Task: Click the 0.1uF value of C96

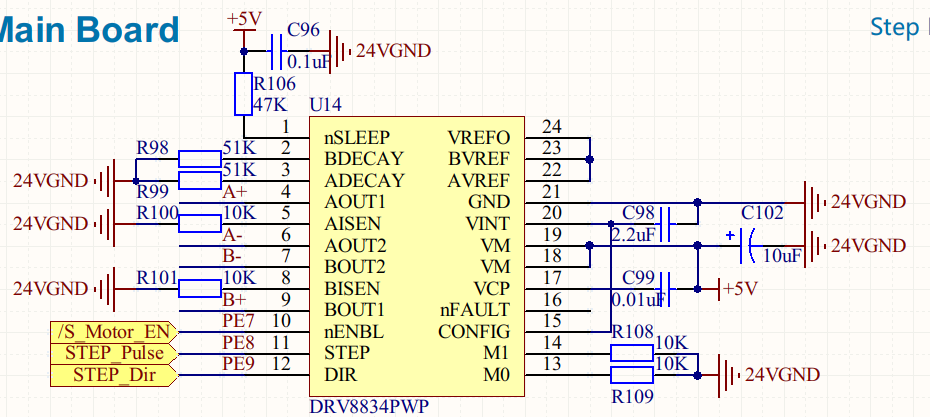Action: (308, 62)
